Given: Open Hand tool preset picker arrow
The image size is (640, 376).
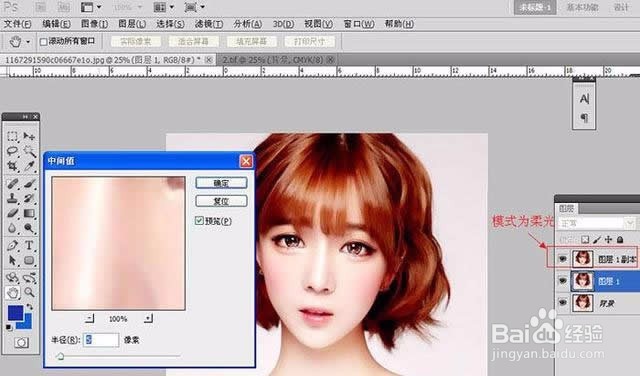Looking at the screenshot, I should [28, 42].
